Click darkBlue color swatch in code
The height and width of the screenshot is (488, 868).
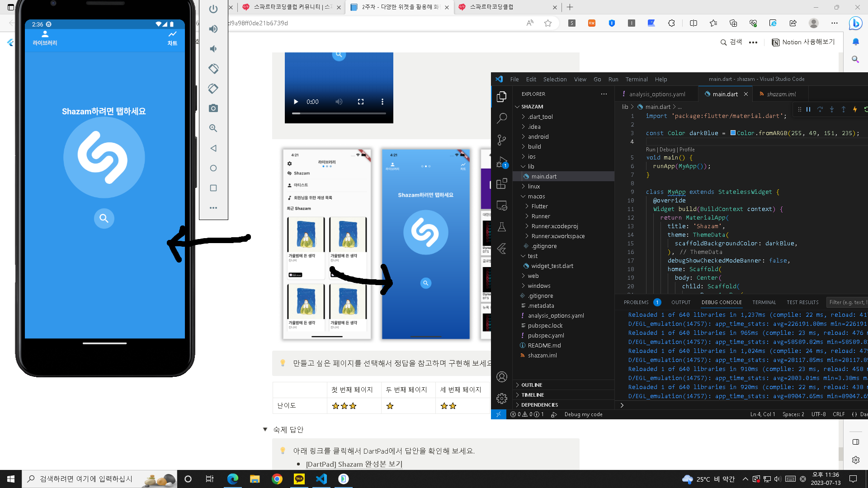pos(733,133)
